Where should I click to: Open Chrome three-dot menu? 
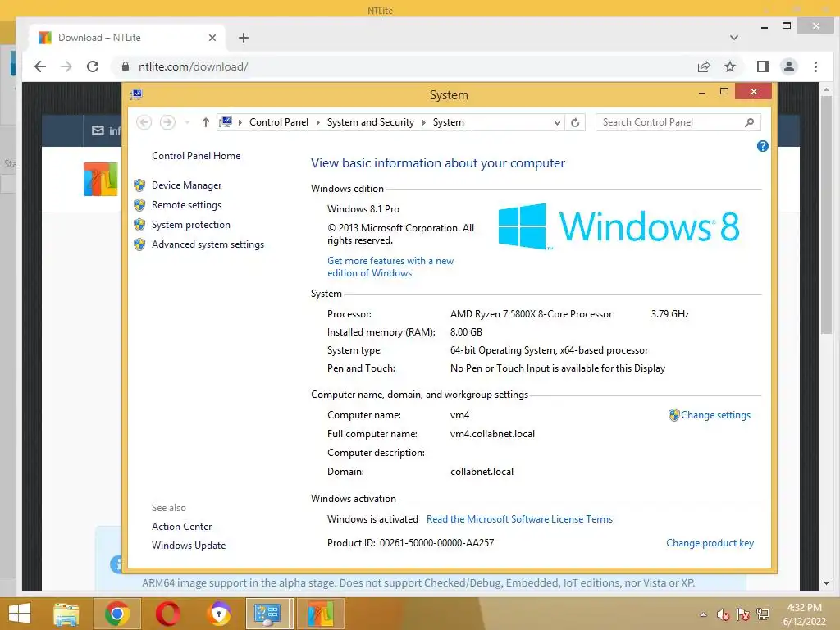tap(815, 66)
